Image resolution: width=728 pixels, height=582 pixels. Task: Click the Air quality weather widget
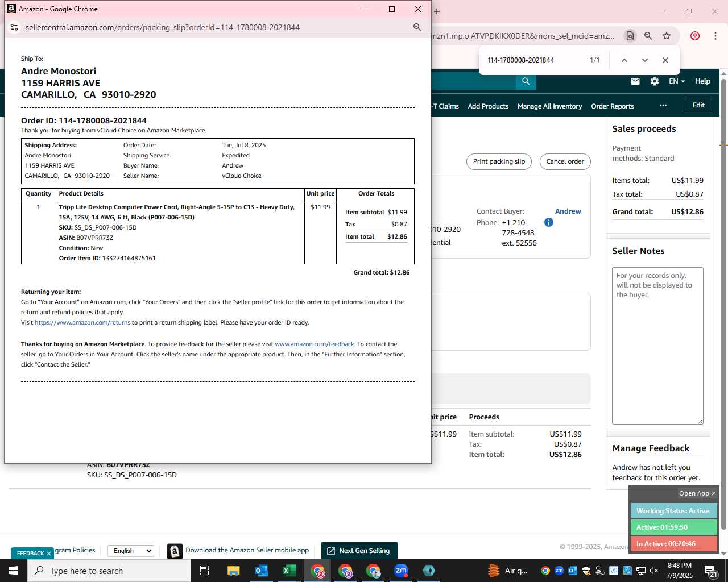point(508,571)
